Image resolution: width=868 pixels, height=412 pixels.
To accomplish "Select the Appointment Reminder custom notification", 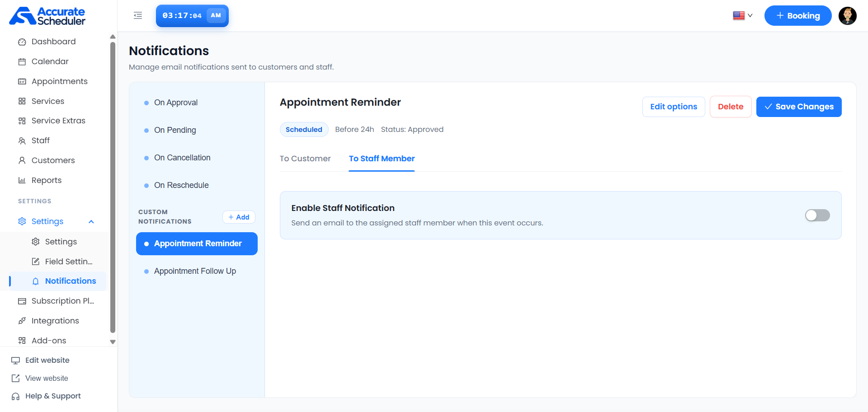I will (197, 244).
